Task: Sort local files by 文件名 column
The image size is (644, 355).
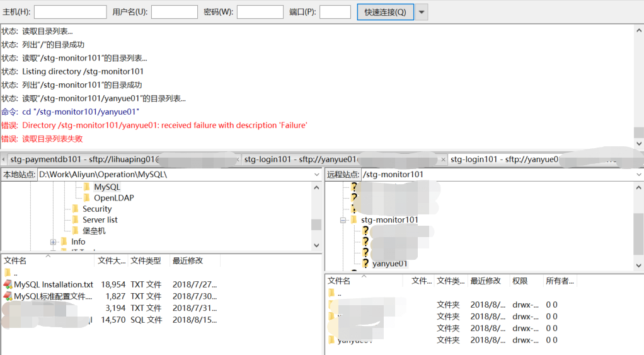Action: 49,260
